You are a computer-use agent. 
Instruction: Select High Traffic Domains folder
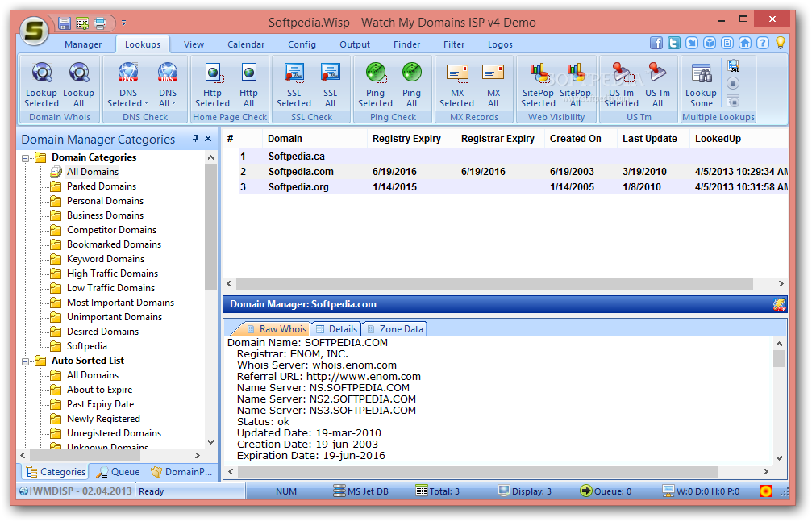(x=112, y=274)
